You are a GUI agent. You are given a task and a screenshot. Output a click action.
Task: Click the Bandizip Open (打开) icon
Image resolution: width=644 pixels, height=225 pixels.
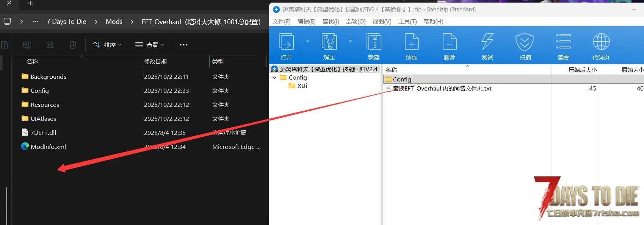286,42
